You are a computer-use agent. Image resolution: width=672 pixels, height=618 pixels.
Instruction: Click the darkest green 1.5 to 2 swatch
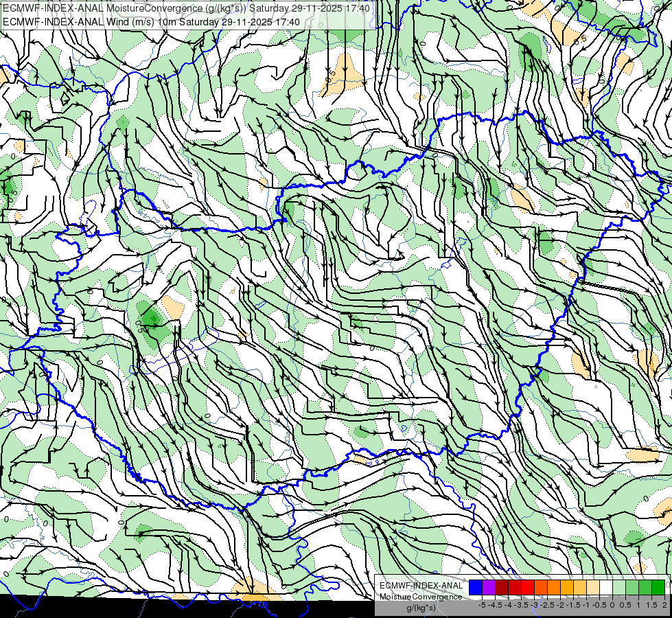point(658,587)
